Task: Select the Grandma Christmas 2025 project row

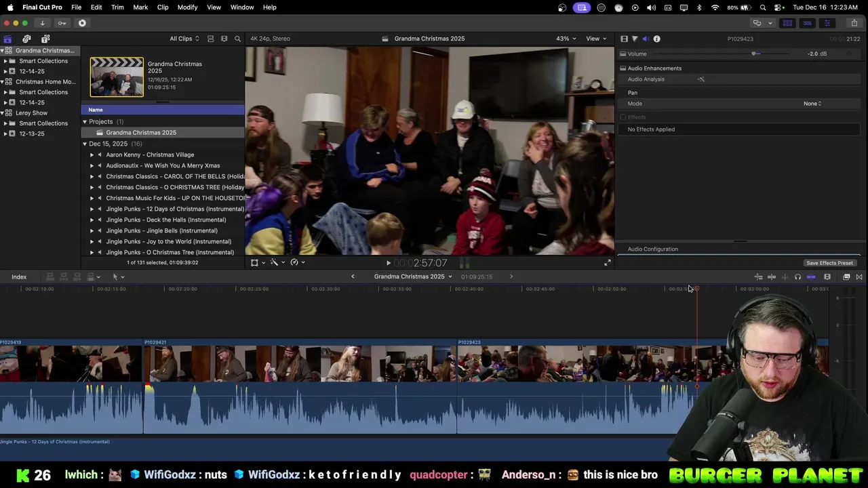Action: pos(163,133)
